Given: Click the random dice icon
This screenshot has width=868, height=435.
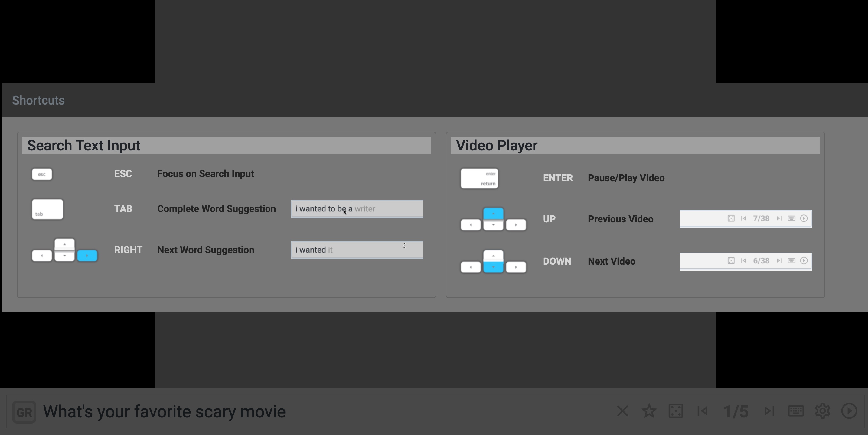Looking at the screenshot, I should pos(676,411).
